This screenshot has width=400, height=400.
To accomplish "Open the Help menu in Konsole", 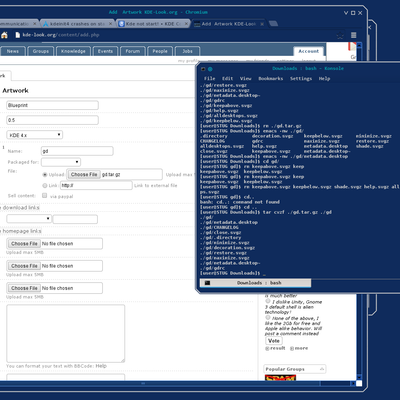I will (x=324, y=79).
